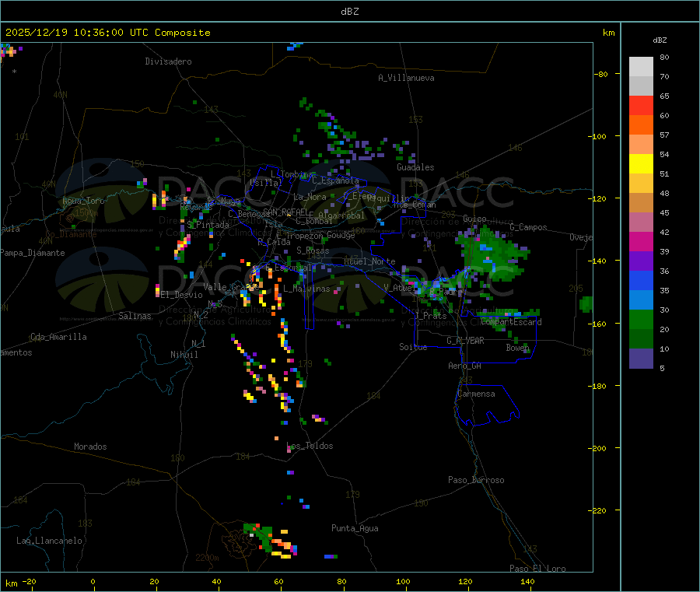
Task: Click the Atuel_Norte map label
Action: pos(369,261)
